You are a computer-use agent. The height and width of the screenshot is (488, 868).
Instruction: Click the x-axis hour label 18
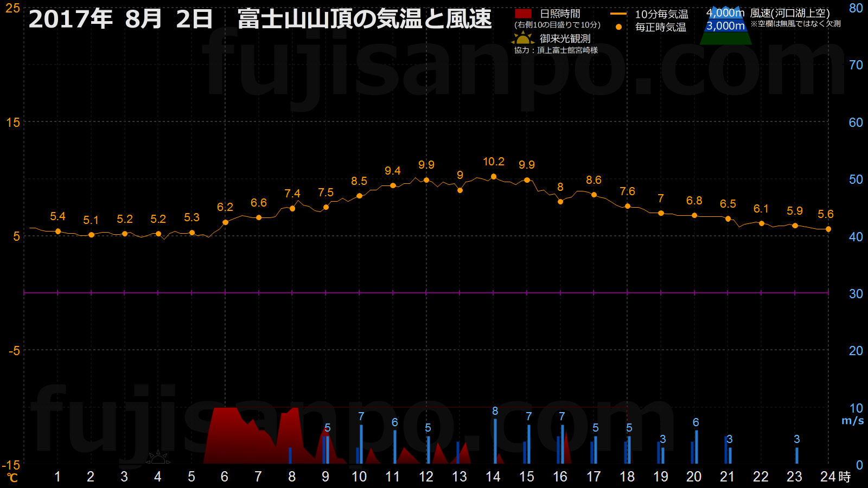[x=627, y=477]
